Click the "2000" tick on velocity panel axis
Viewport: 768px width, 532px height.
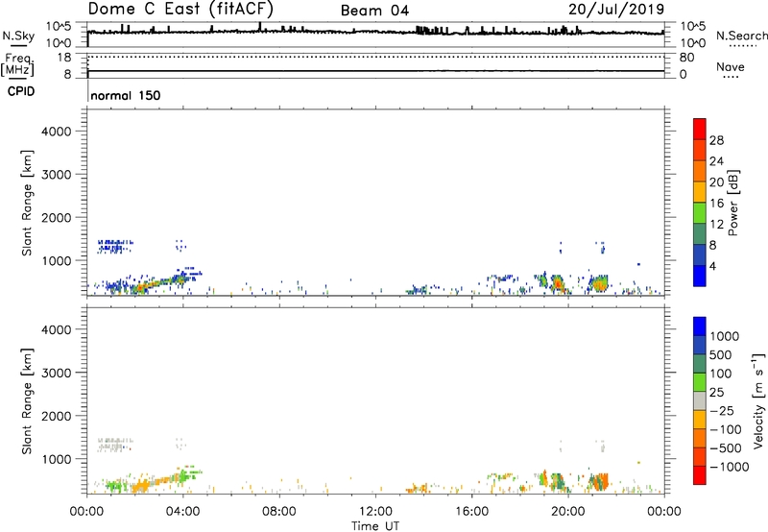click(x=57, y=416)
